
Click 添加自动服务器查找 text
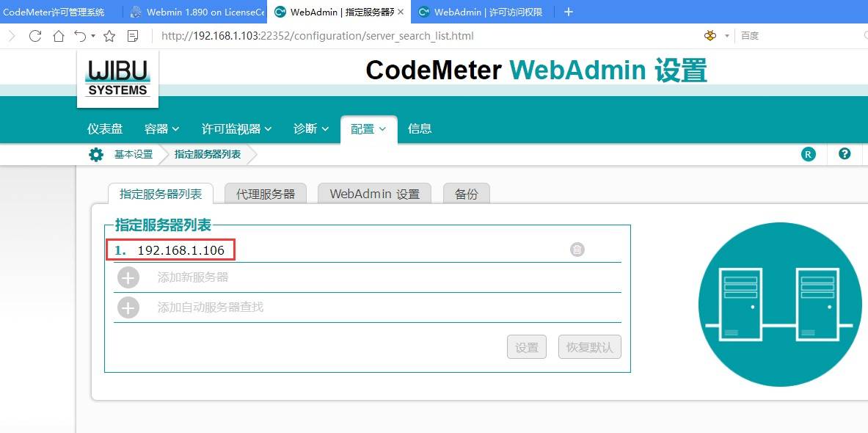(211, 308)
